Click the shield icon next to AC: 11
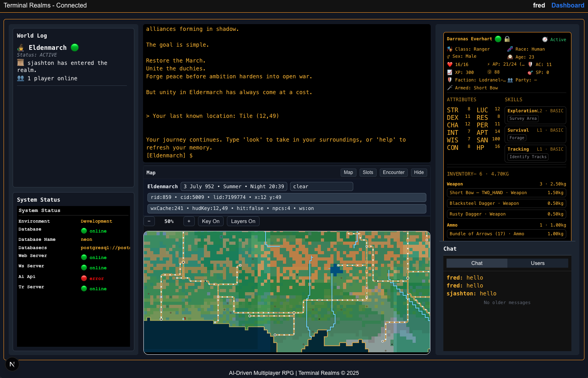This screenshot has width=588, height=378. tap(530, 64)
